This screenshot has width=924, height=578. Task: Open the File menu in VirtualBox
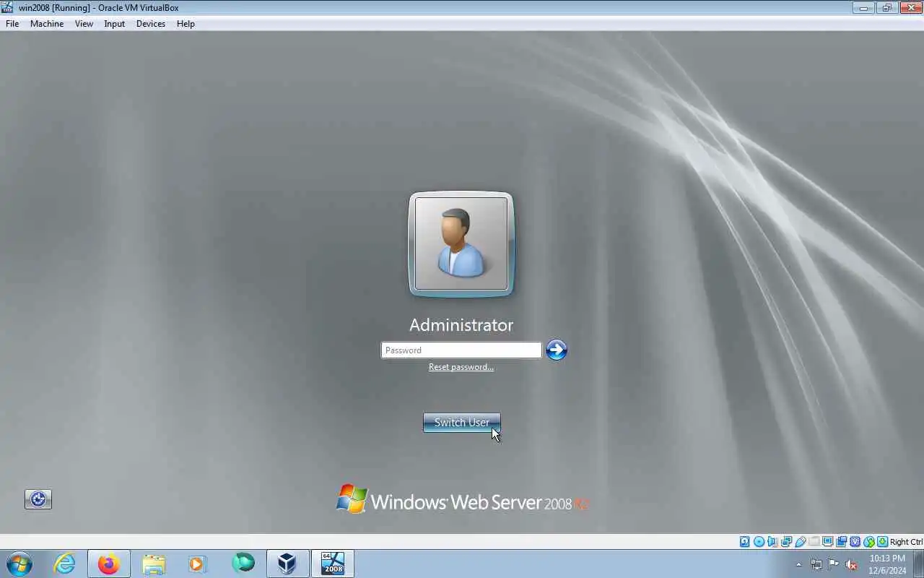click(x=12, y=24)
